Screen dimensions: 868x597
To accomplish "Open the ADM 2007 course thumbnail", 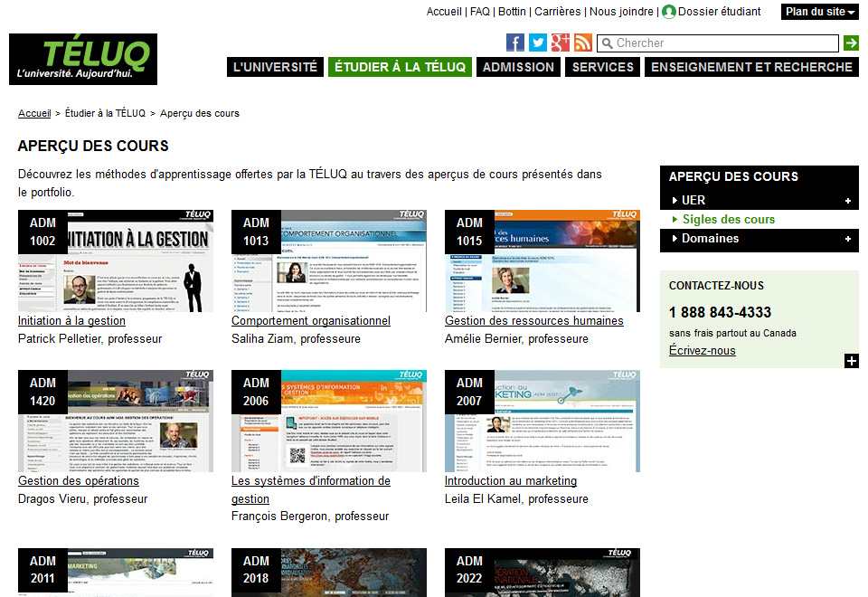I will [x=542, y=421].
